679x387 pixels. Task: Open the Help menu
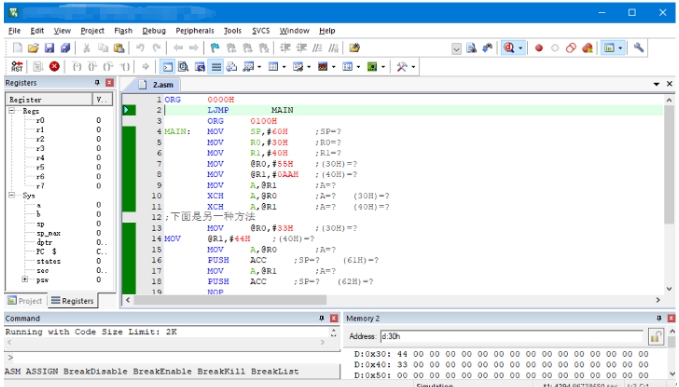[x=327, y=31]
